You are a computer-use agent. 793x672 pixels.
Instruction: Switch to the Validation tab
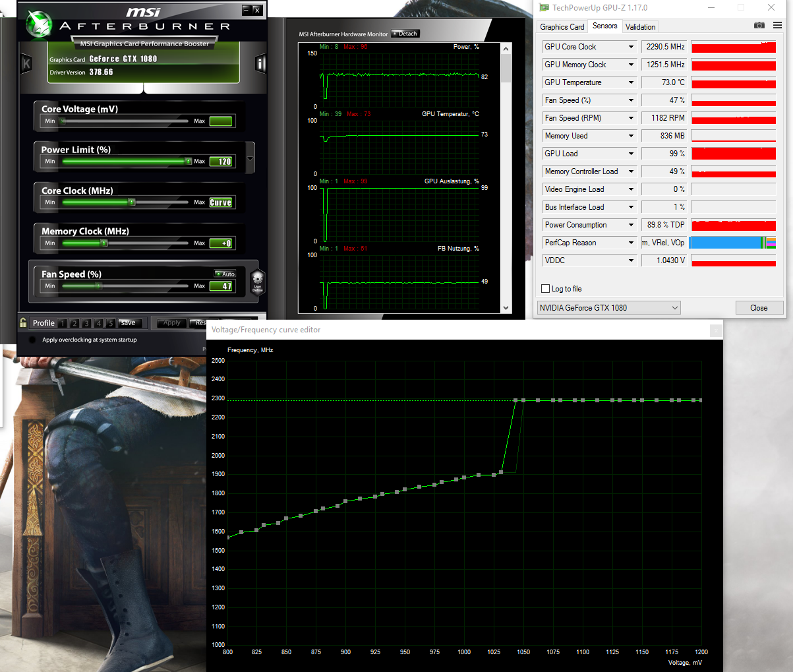click(x=640, y=27)
